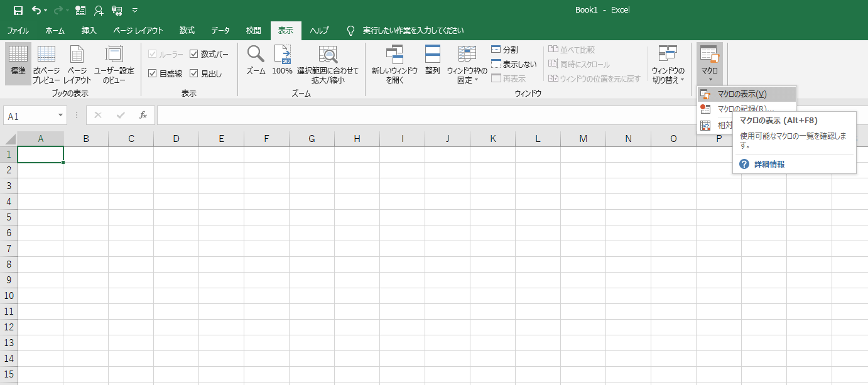The height and width of the screenshot is (385, 868).
Task: Set zoom to 100% icon
Action: [282, 63]
